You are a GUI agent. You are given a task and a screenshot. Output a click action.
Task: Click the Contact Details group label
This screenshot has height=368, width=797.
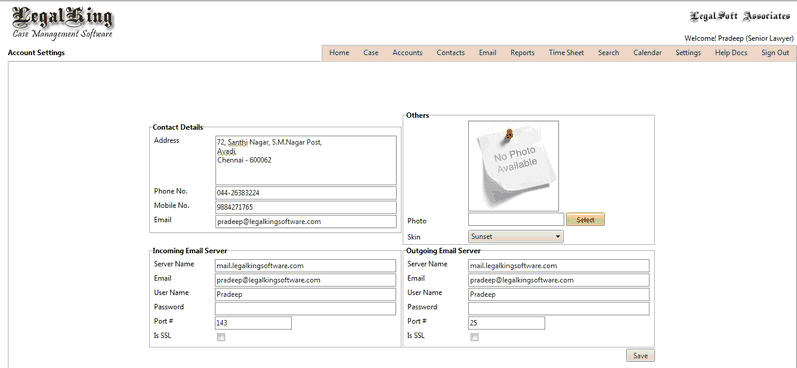click(177, 127)
